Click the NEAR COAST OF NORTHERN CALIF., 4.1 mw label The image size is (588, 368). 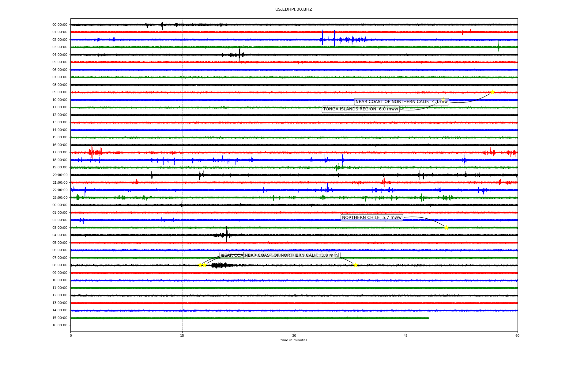(401, 102)
